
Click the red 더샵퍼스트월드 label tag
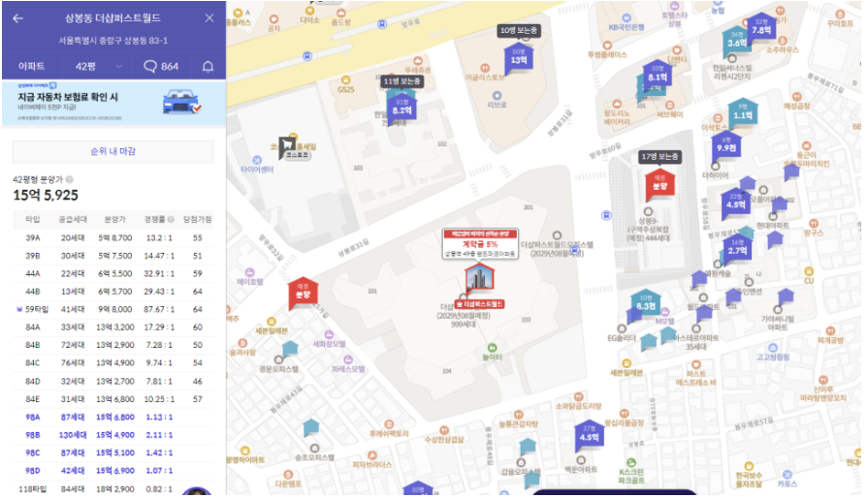tap(479, 304)
